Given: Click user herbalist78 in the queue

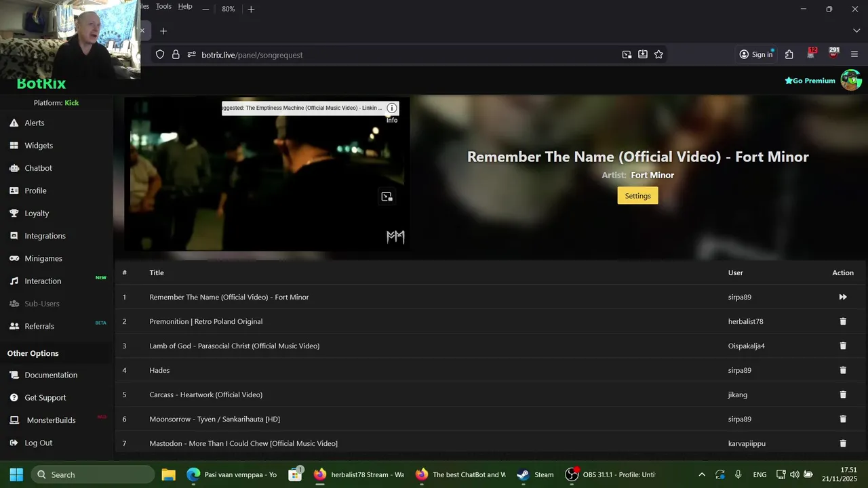Looking at the screenshot, I should (746, 321).
